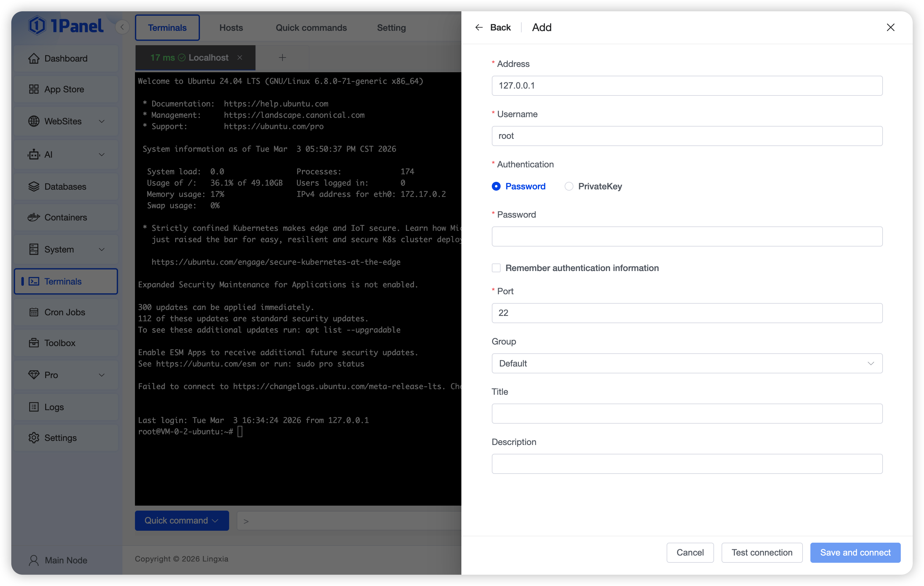Select the PrivateKey authentication option

(569, 186)
